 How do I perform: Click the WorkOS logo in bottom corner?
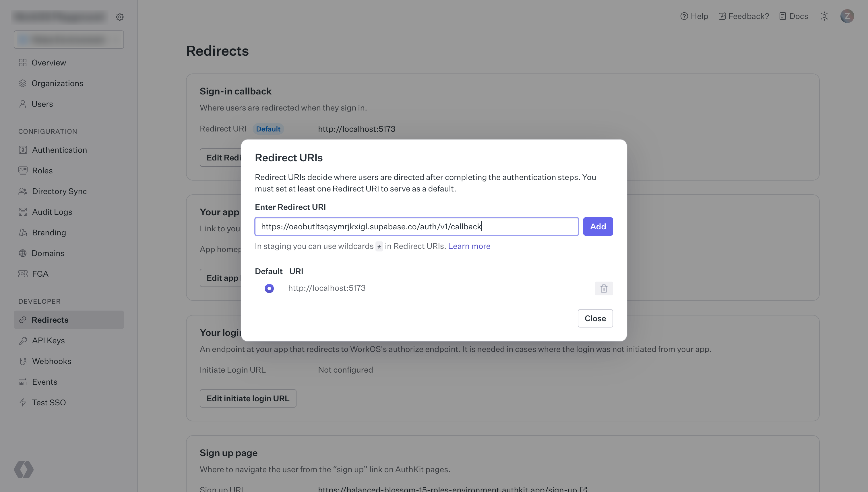coord(24,469)
